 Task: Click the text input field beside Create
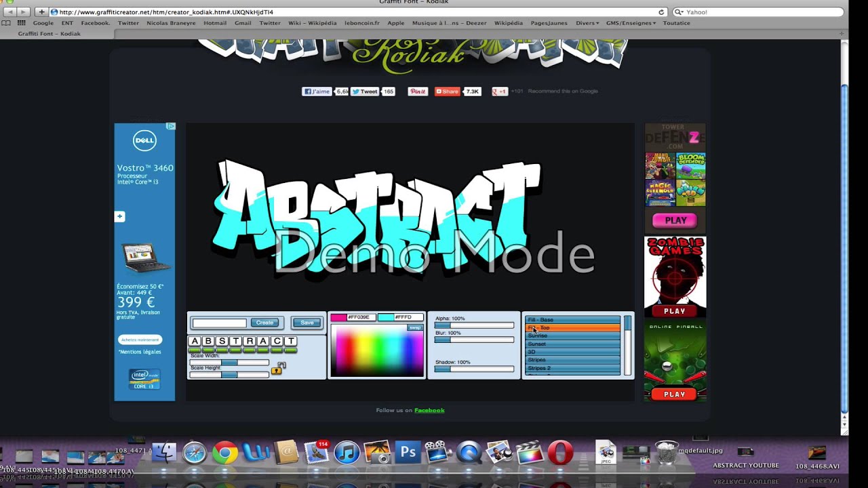[219, 323]
